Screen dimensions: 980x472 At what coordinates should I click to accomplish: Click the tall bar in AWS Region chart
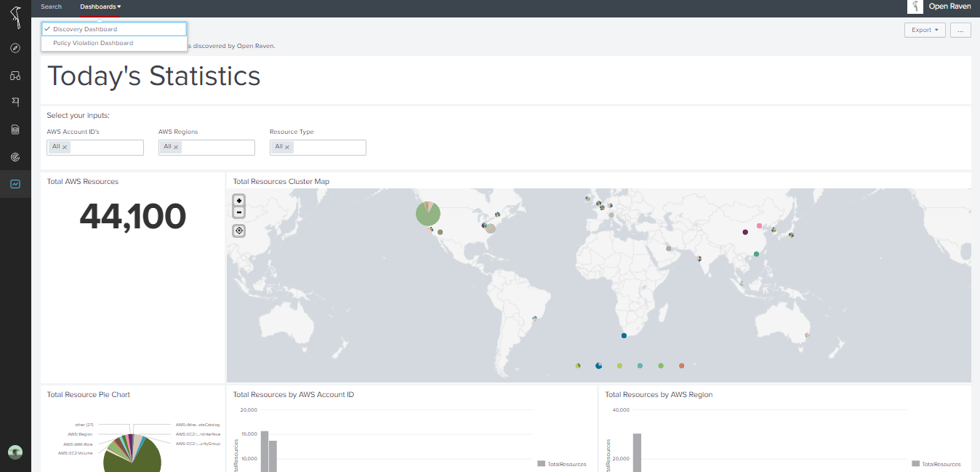637,453
